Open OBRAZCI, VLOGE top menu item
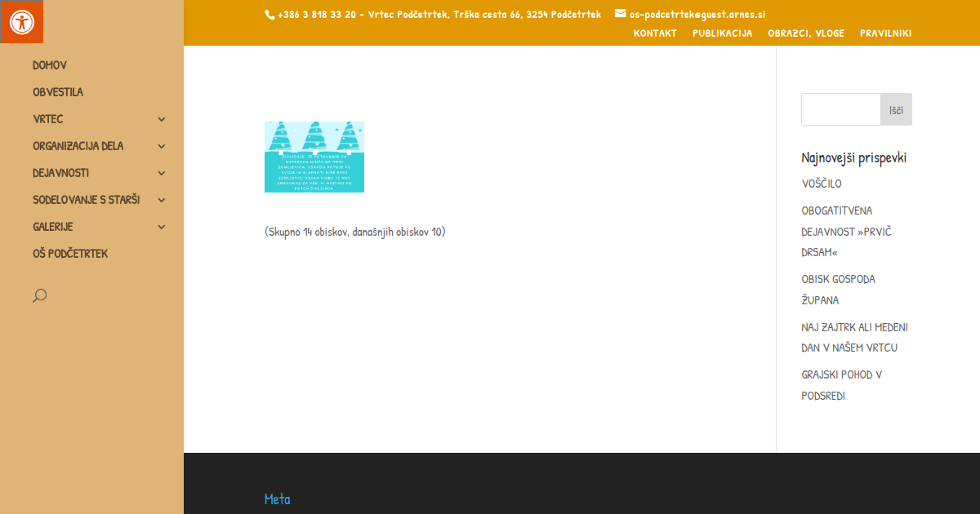The image size is (980, 514). [x=805, y=33]
